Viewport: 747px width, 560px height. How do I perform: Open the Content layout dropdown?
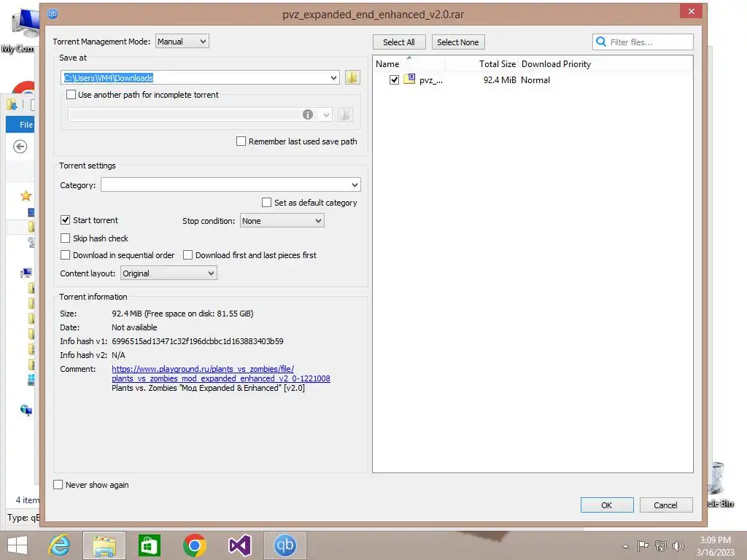click(x=169, y=273)
